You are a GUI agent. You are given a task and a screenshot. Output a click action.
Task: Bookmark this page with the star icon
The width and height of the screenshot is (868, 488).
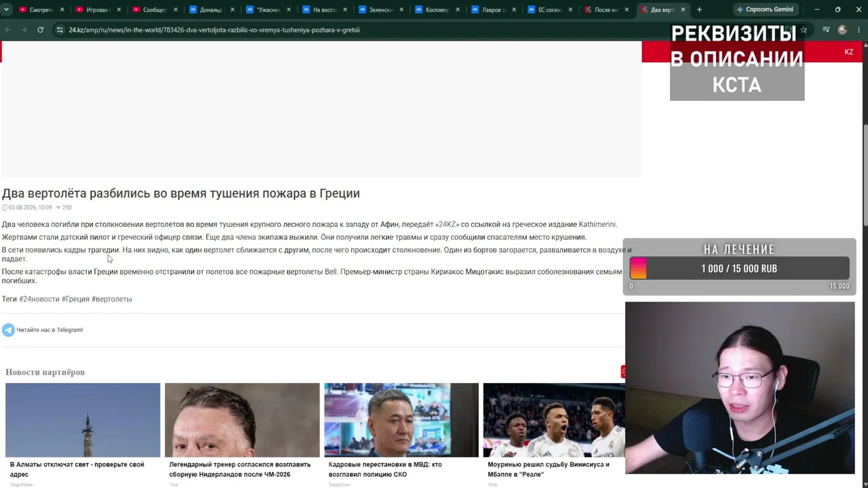804,30
